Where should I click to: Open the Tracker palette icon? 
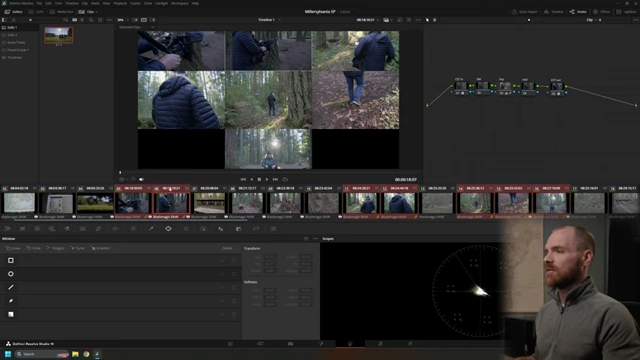186,229
